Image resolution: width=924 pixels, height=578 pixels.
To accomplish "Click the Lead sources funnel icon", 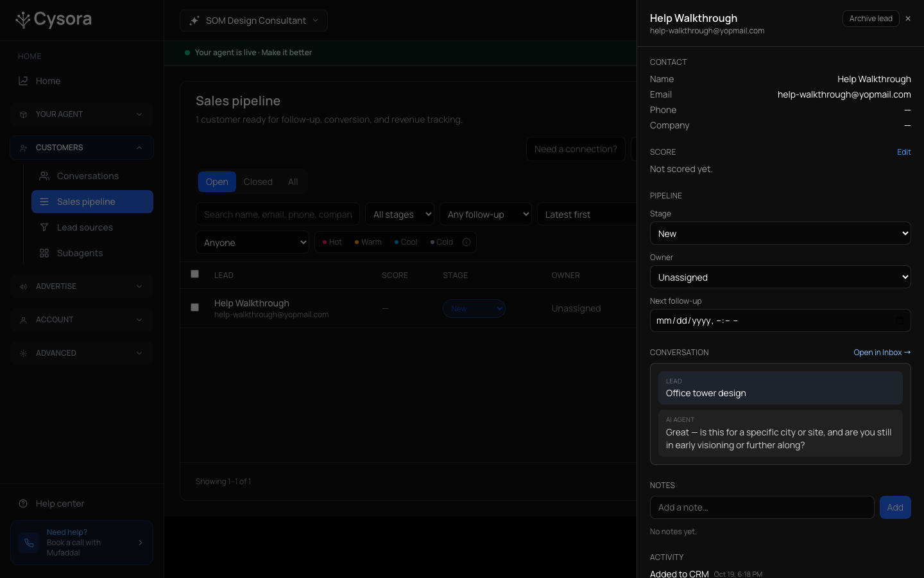I will [x=44, y=227].
